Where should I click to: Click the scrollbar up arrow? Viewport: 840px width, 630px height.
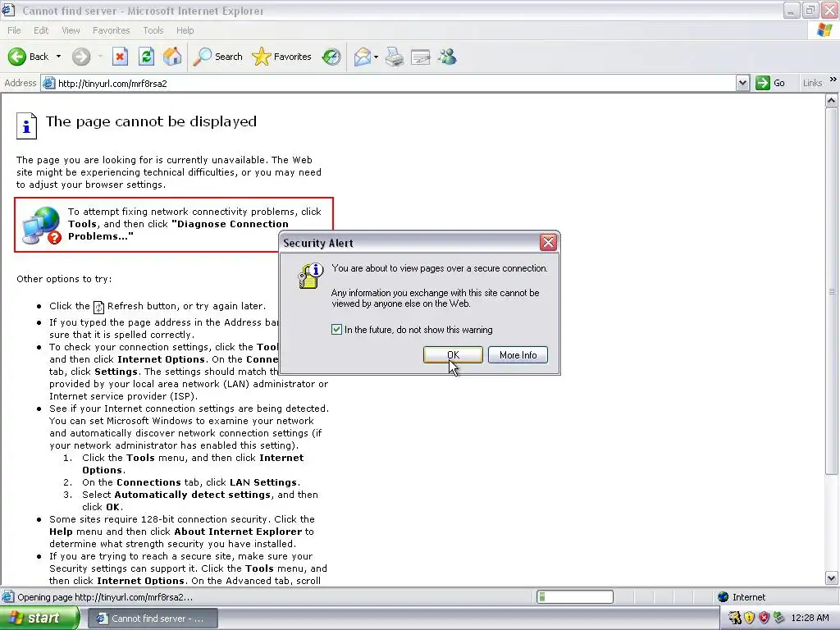[832, 100]
